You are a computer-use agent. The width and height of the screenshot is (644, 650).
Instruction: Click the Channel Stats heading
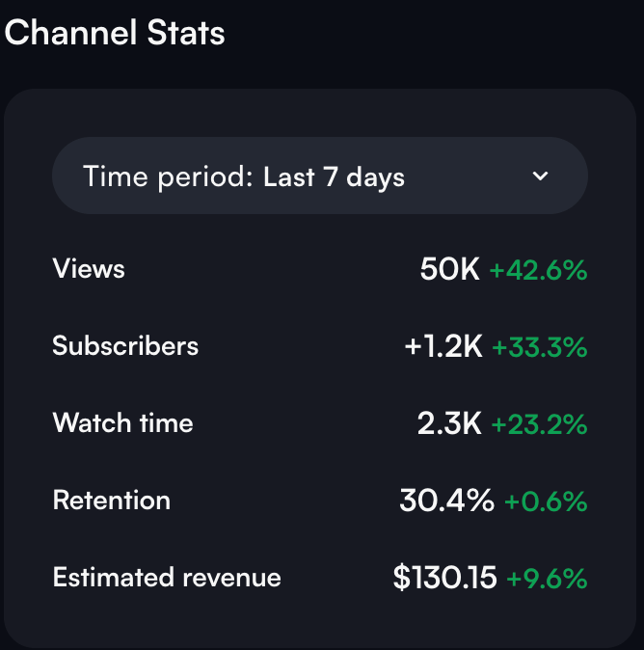click(x=115, y=33)
